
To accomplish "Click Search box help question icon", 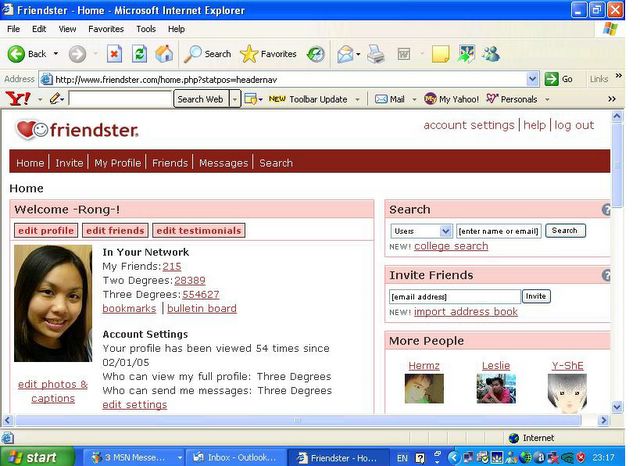I will pos(606,210).
